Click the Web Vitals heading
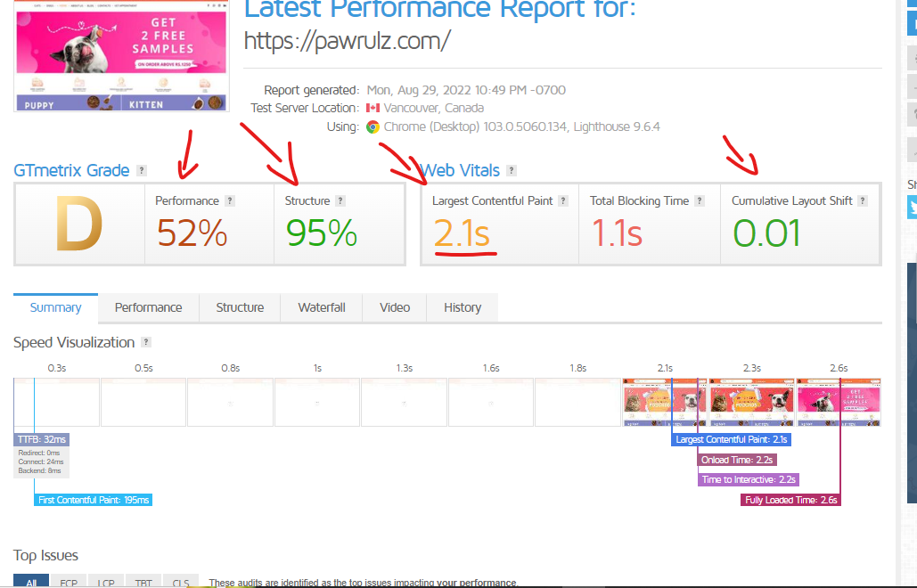The image size is (917, 588). click(x=460, y=171)
